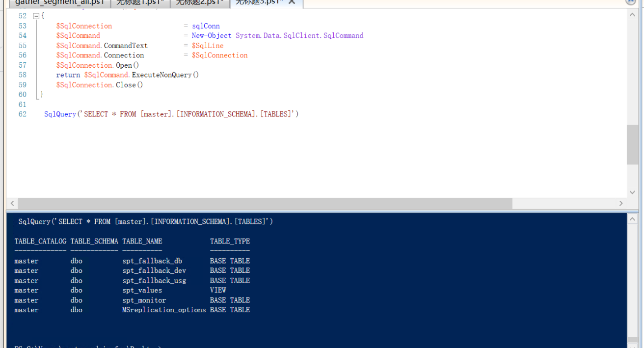Viewport: 644px width, 348px height.
Task: Click the Open() call on line 57
Action: 128,65
